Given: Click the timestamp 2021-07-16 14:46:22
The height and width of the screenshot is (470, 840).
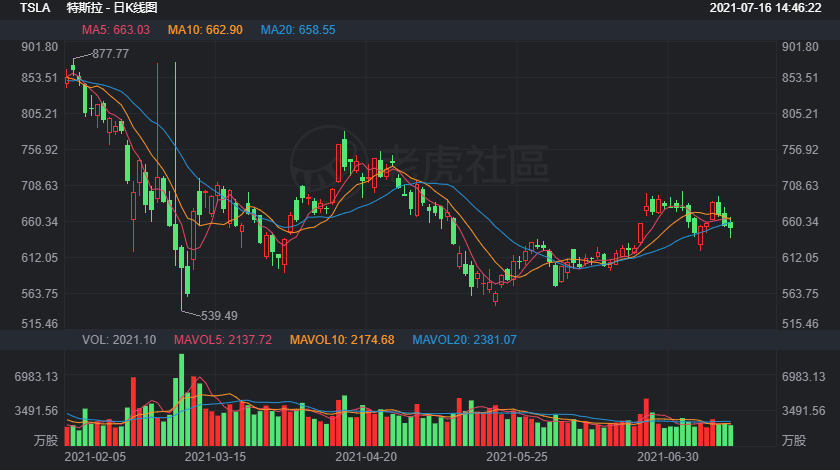Looking at the screenshot, I should pos(765,8).
